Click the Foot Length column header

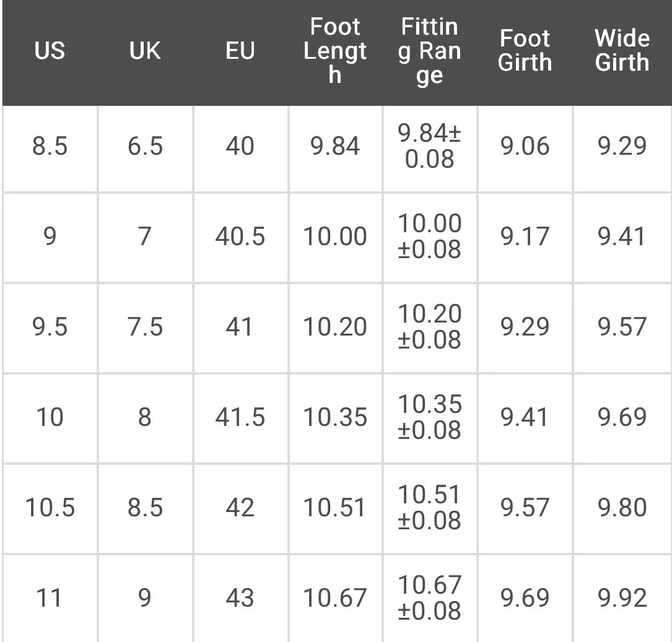334,51
